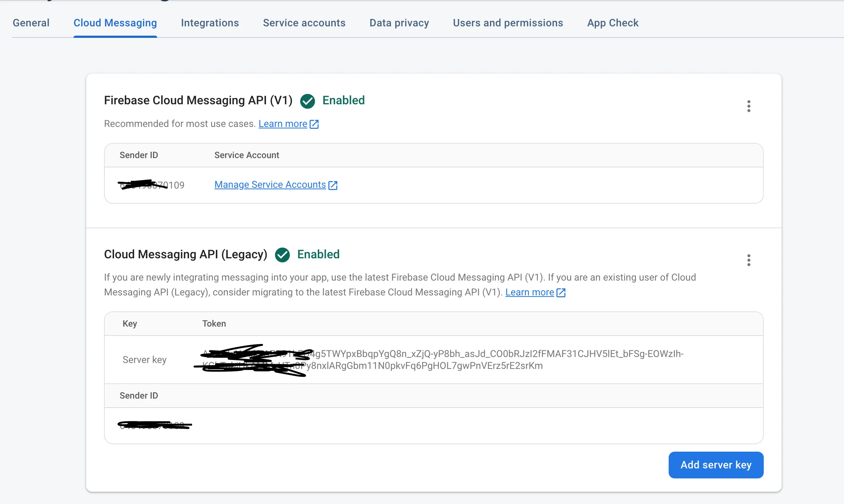Open the three-dot menu for FCM API V1
Viewport: 844px width, 504px height.
coord(749,106)
